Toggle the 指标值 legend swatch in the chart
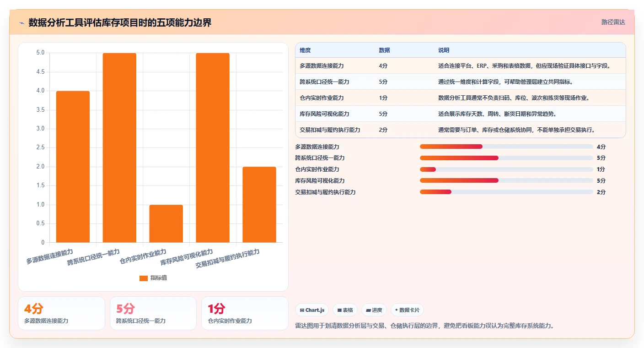 [x=144, y=278]
